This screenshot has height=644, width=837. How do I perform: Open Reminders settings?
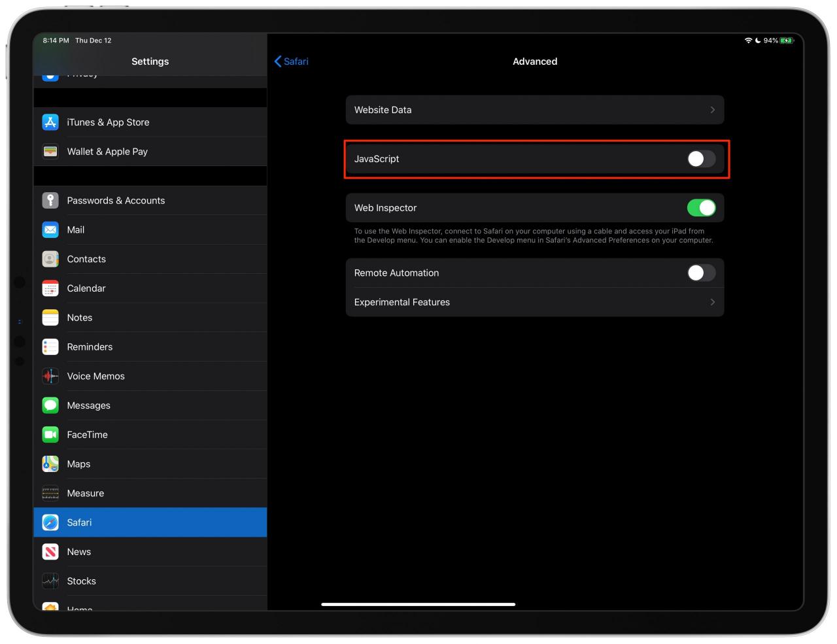tap(150, 347)
